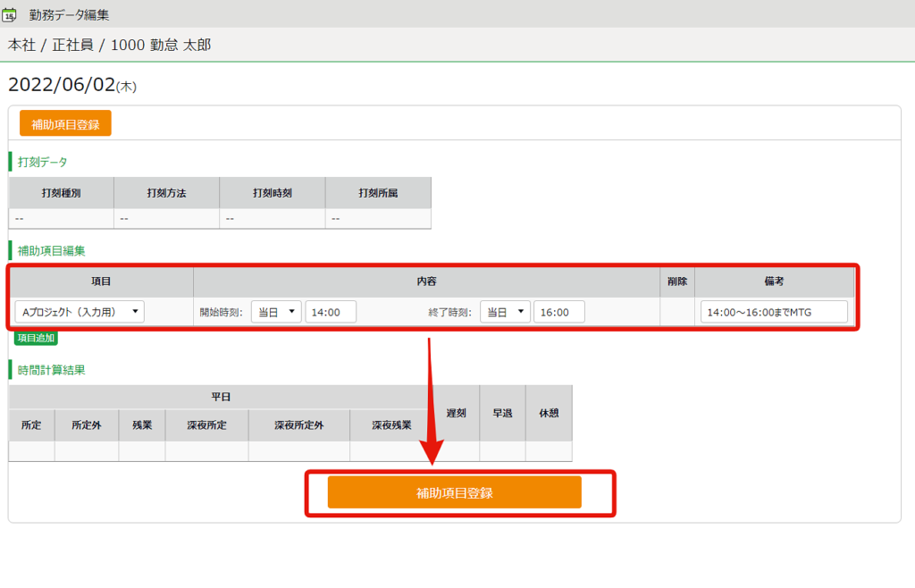Viewport: 915px width, 588px height.
Task: Click the 休憩 column header
Action: 549,413
